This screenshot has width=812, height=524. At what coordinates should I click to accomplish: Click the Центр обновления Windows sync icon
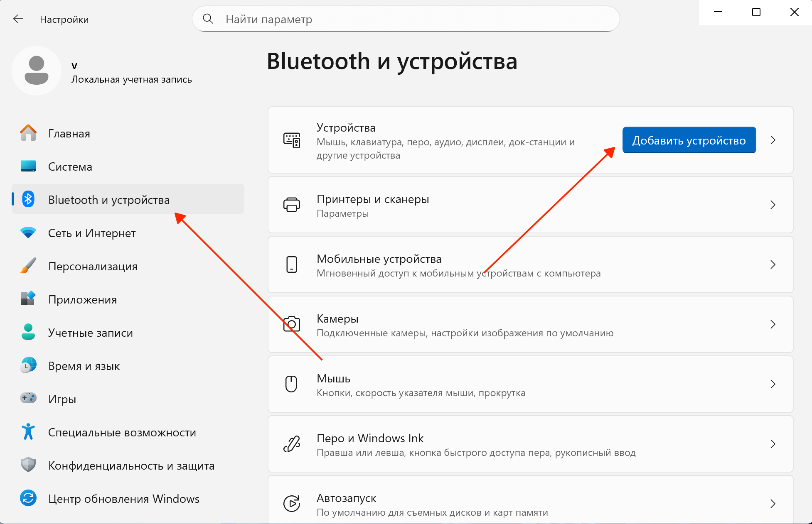point(28,498)
